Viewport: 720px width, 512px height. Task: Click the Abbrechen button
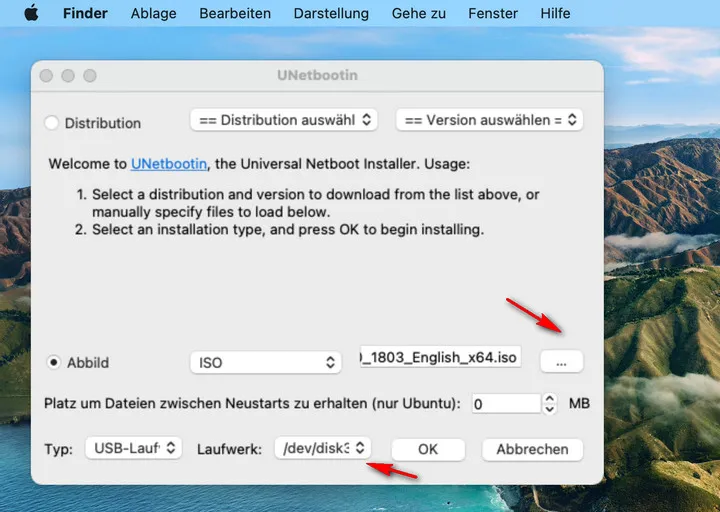532,449
